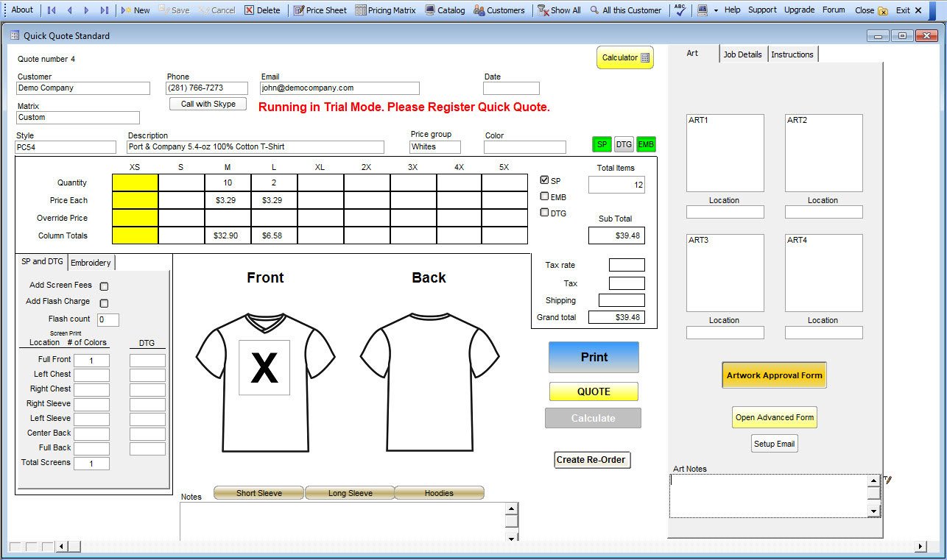
Task: Open the Catalog from the toolbar
Action: pos(445,10)
